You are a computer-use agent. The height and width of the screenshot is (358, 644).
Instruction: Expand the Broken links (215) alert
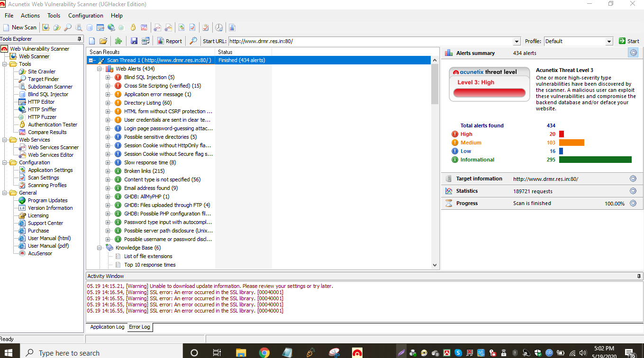[x=108, y=171]
